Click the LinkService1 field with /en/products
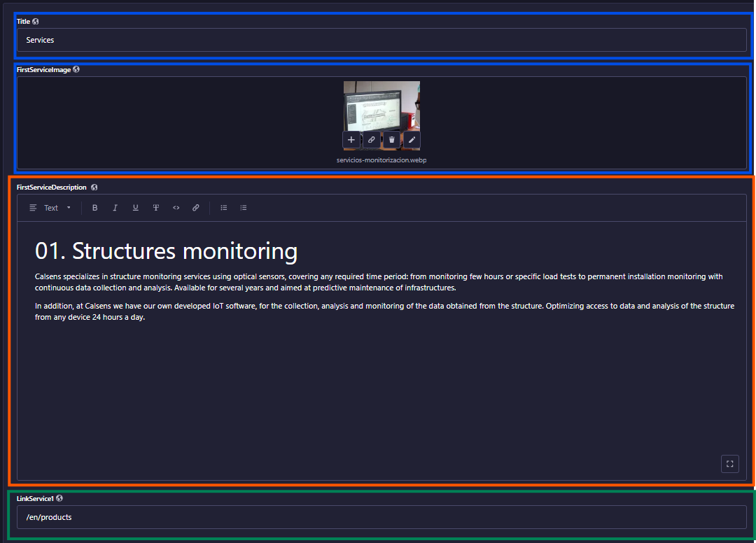 point(381,517)
